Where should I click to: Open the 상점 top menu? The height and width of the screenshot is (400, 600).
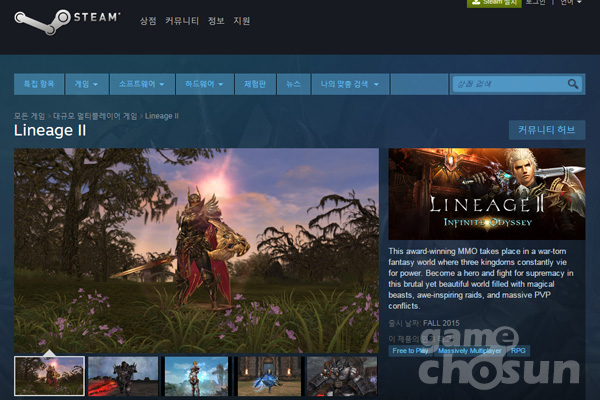tap(148, 21)
